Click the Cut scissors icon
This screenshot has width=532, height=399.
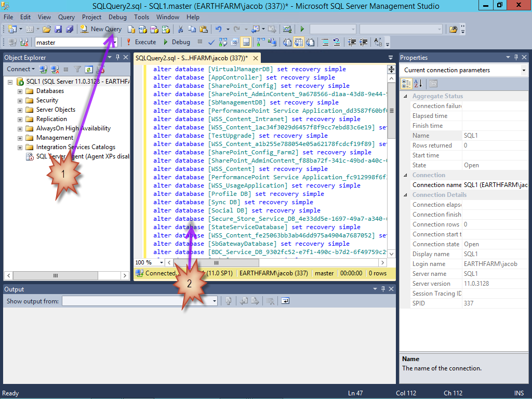click(x=180, y=30)
